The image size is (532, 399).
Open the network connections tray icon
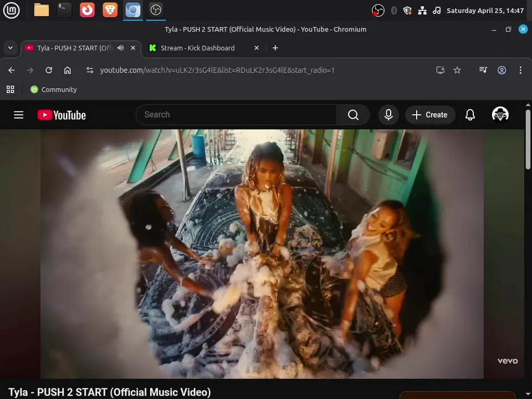point(422,11)
